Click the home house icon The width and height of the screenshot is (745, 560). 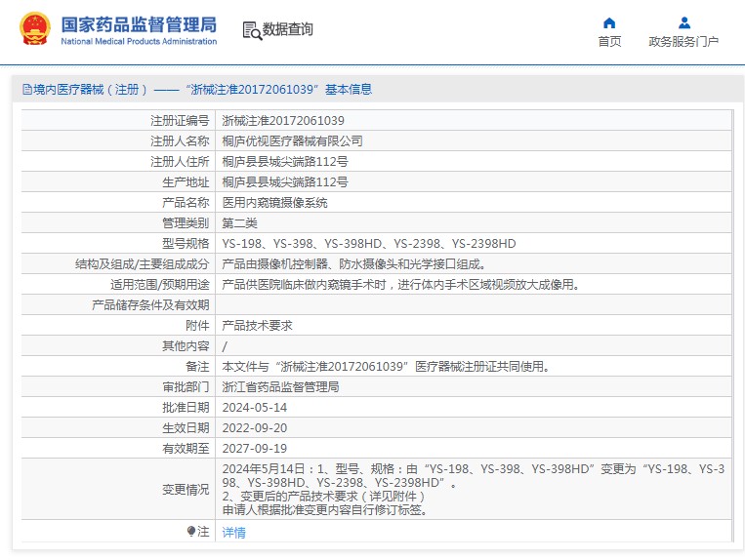(x=609, y=22)
